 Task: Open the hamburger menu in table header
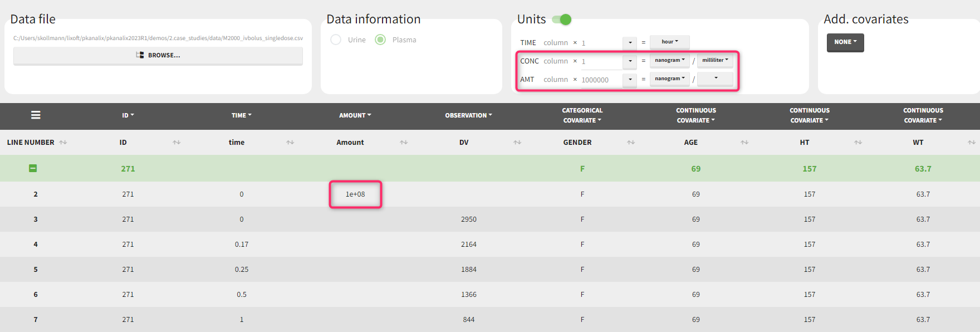[36, 115]
